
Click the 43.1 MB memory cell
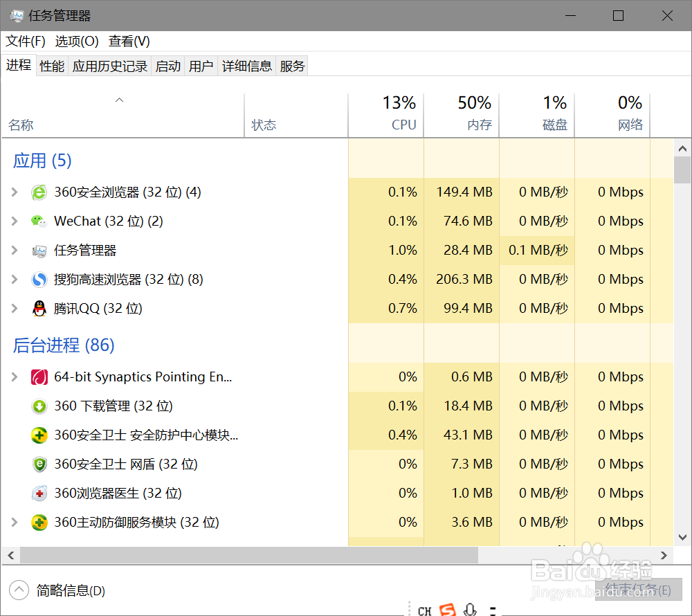(x=462, y=435)
